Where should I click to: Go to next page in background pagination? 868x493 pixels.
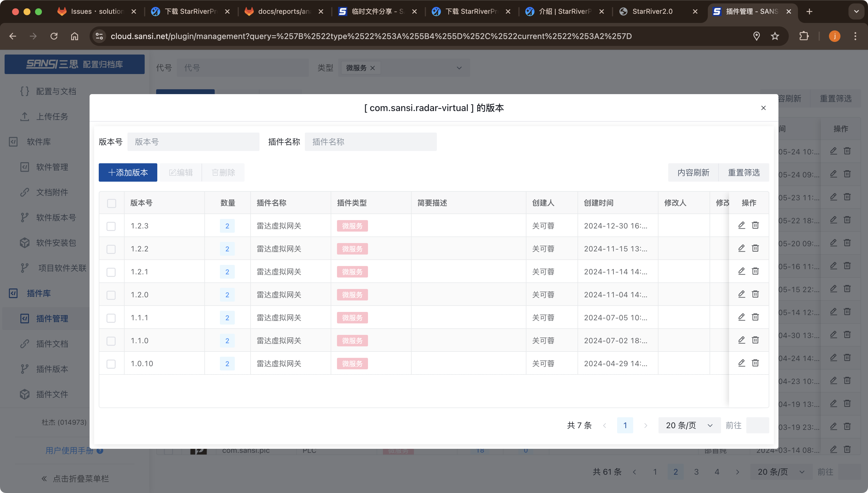pyautogui.click(x=738, y=472)
